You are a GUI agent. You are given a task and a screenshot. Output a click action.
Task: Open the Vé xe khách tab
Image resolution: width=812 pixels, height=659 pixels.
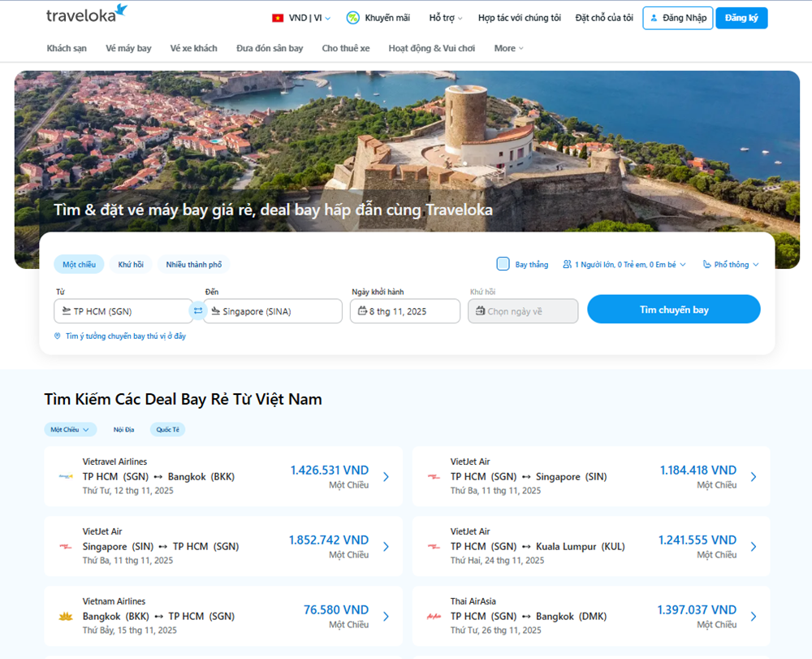pyautogui.click(x=194, y=48)
